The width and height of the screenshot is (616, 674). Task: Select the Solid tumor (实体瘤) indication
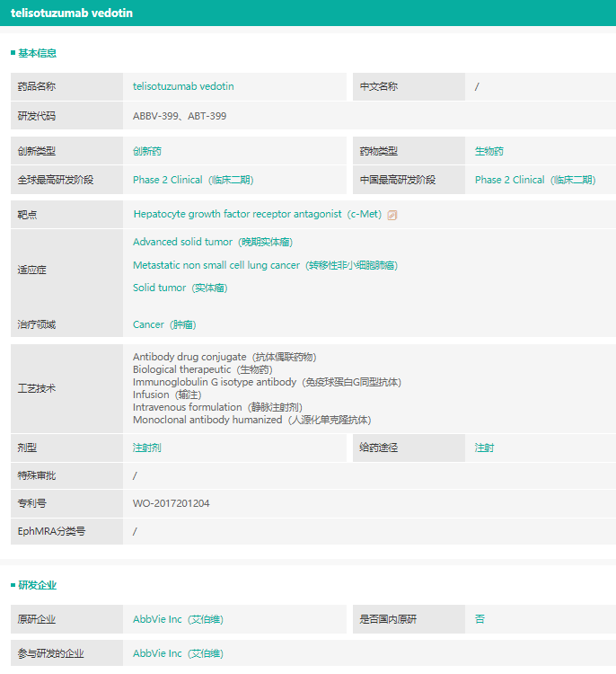[x=180, y=288]
